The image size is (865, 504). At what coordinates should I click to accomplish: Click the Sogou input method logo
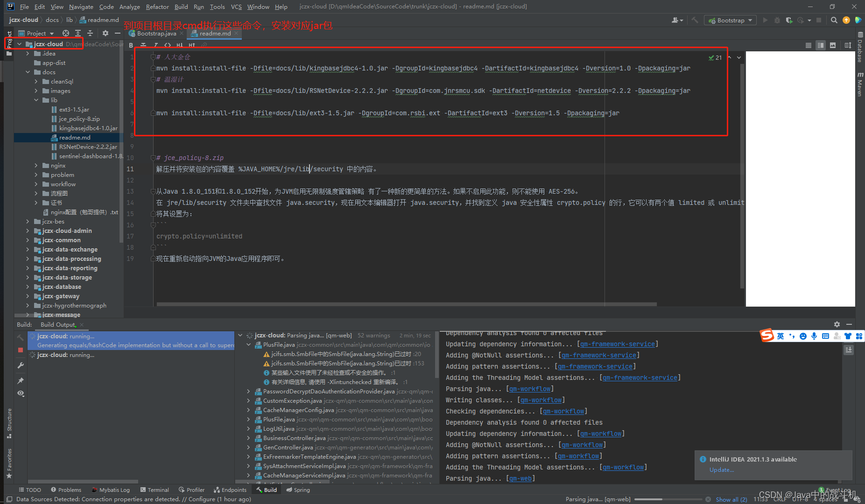(767, 336)
